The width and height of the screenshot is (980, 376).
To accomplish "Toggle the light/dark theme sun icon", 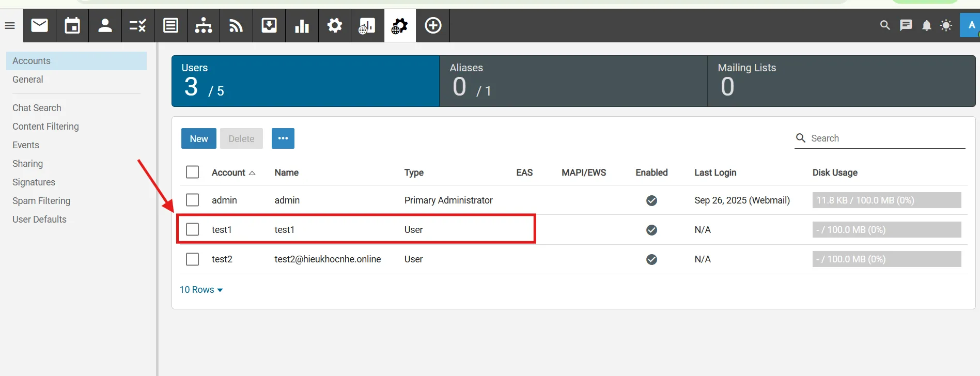I will pos(946,25).
